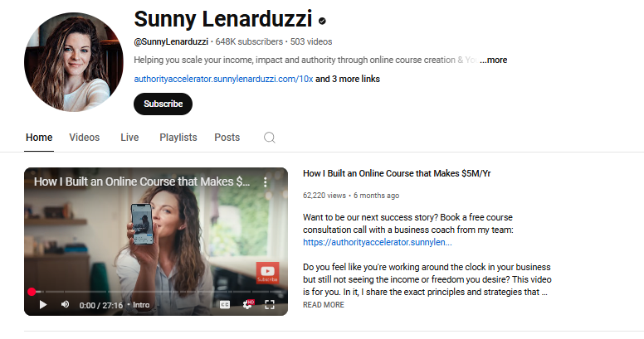
Task: Open video settings gear icon
Action: tap(247, 304)
